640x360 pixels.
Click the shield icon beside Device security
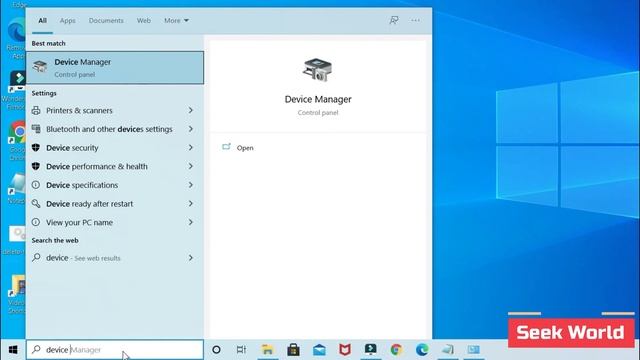[36, 147]
